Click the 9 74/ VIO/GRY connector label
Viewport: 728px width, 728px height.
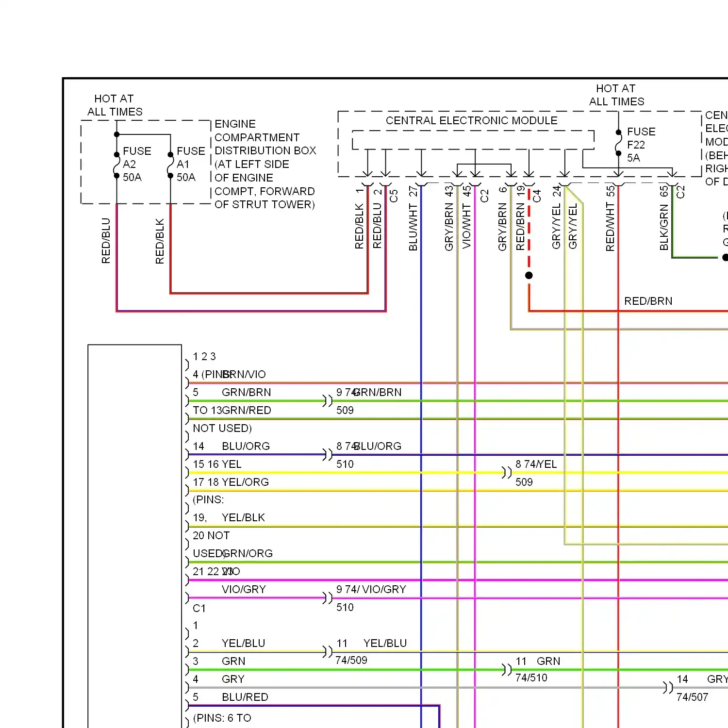click(x=371, y=589)
